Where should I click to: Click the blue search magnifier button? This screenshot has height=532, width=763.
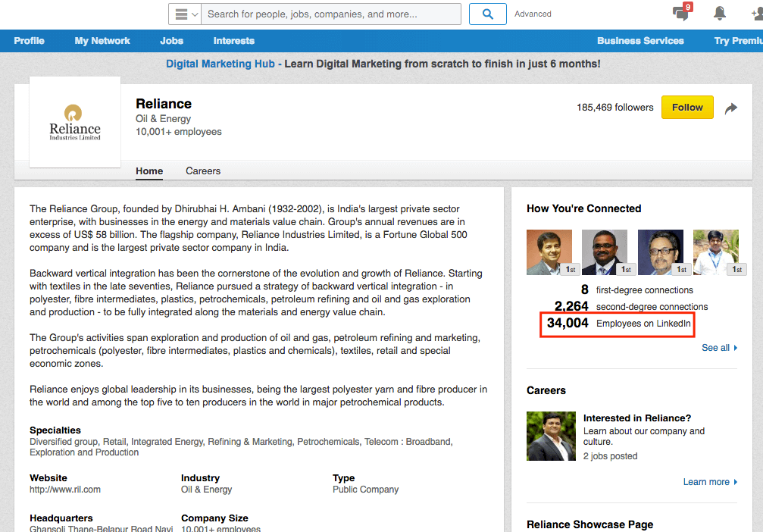[488, 14]
